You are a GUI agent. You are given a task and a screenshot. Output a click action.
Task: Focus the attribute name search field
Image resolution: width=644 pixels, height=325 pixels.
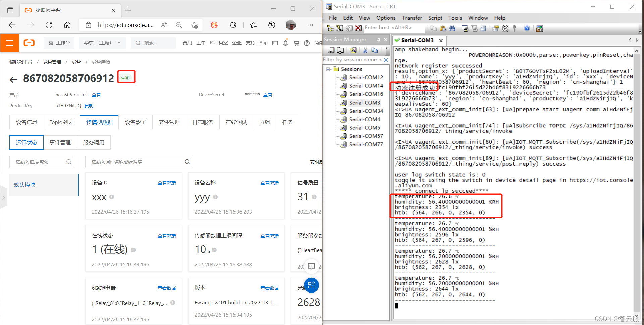point(139,162)
